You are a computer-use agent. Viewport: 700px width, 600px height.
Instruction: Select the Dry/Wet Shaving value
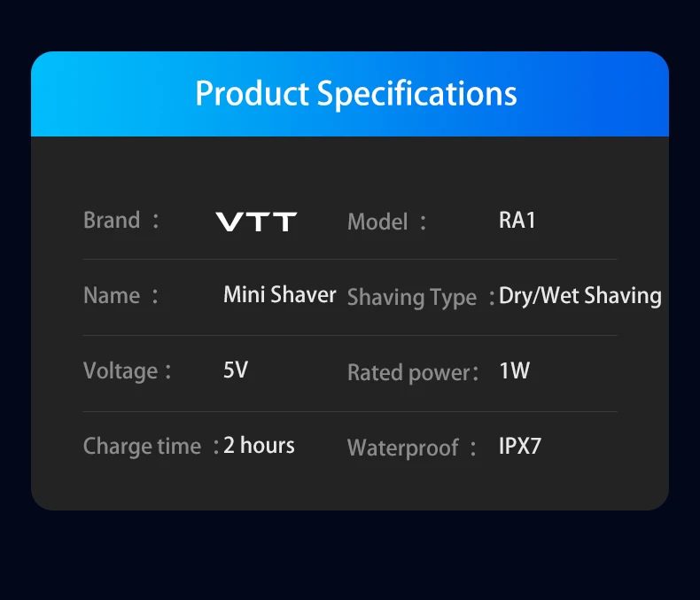point(580,295)
